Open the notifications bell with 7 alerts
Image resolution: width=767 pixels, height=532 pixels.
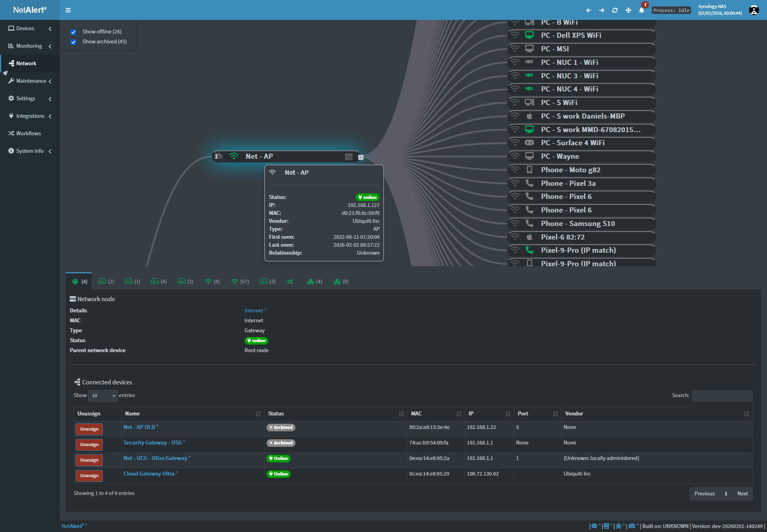tap(642, 11)
